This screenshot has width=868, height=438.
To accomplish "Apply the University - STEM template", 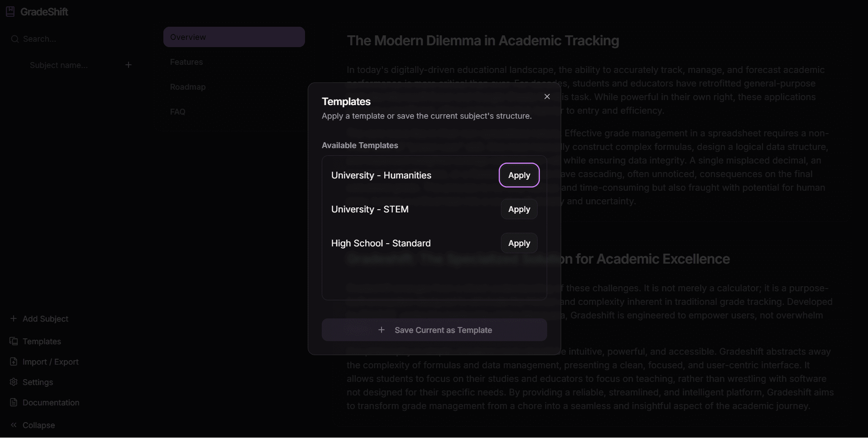I will [519, 209].
